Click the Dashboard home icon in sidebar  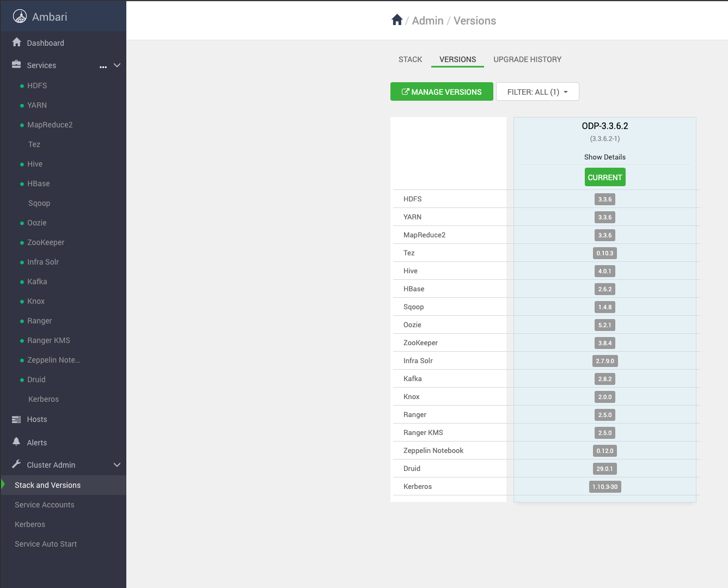(x=17, y=42)
